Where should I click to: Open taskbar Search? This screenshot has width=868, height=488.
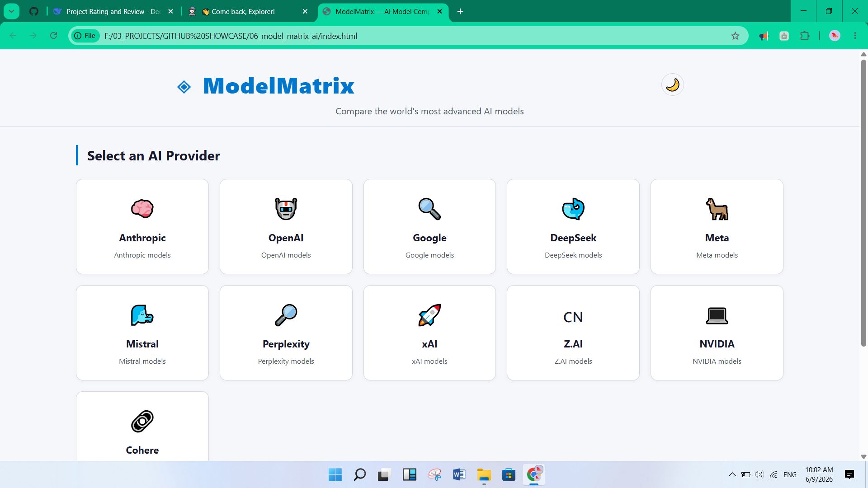(x=359, y=474)
